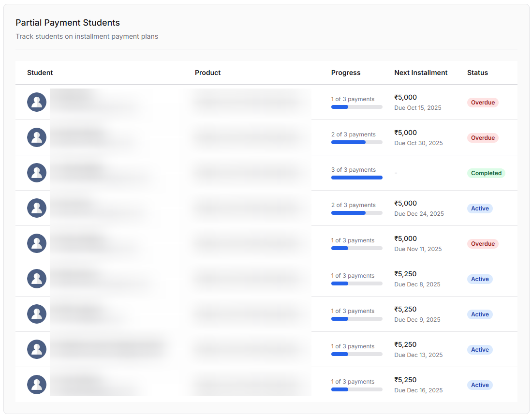
Task: Sort by the Next Installment column header
Action: pyautogui.click(x=421, y=73)
